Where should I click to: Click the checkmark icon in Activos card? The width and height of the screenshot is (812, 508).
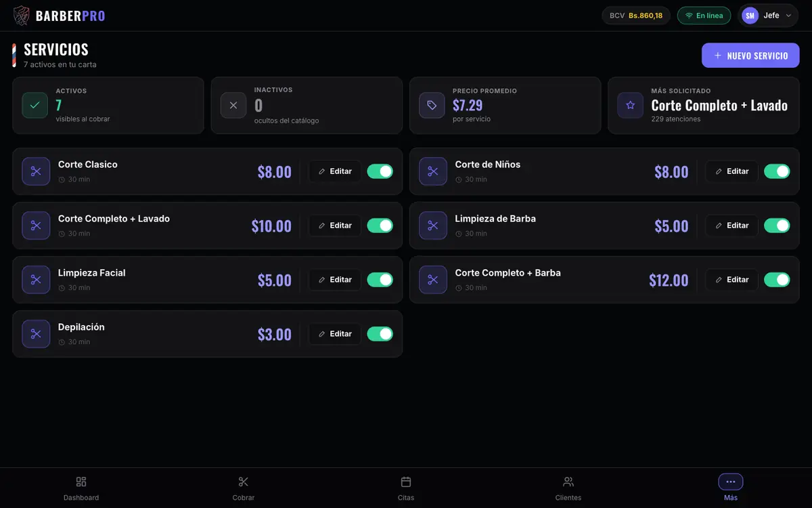tap(35, 105)
